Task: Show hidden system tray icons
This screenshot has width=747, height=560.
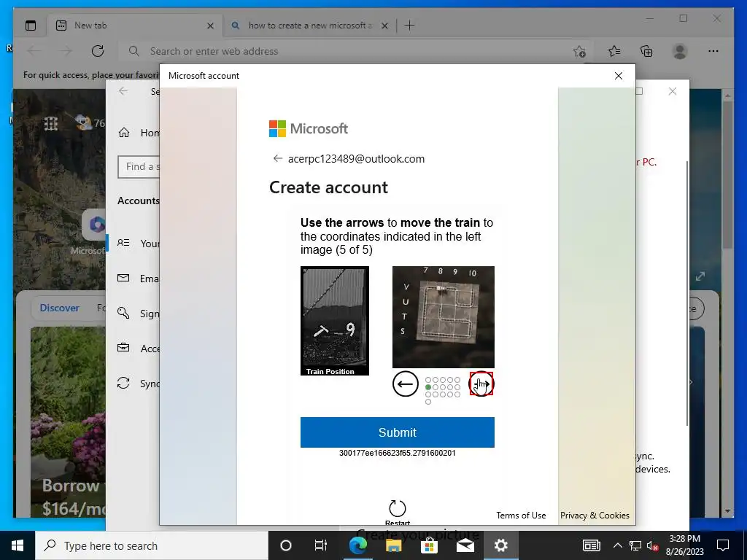Action: (617, 545)
